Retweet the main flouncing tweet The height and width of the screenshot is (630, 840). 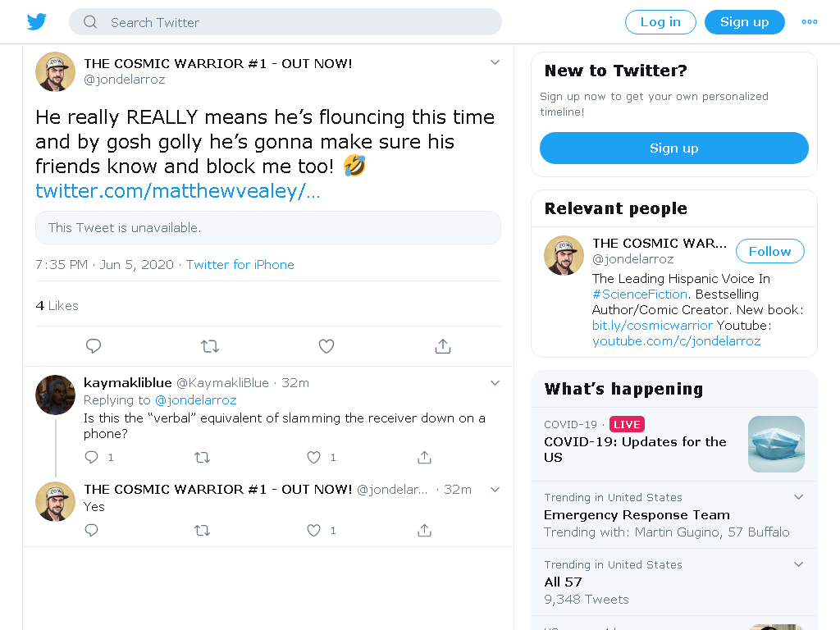click(x=210, y=346)
